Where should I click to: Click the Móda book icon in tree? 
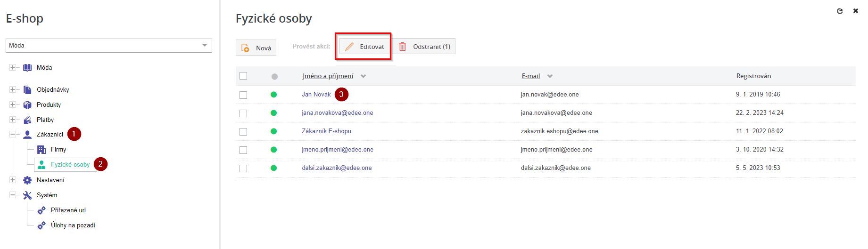(x=27, y=68)
